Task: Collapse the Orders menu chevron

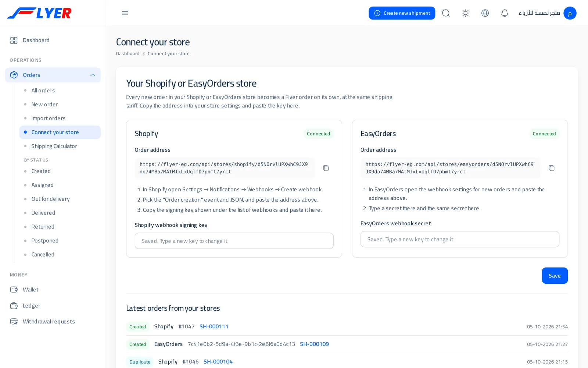Action: coord(93,75)
